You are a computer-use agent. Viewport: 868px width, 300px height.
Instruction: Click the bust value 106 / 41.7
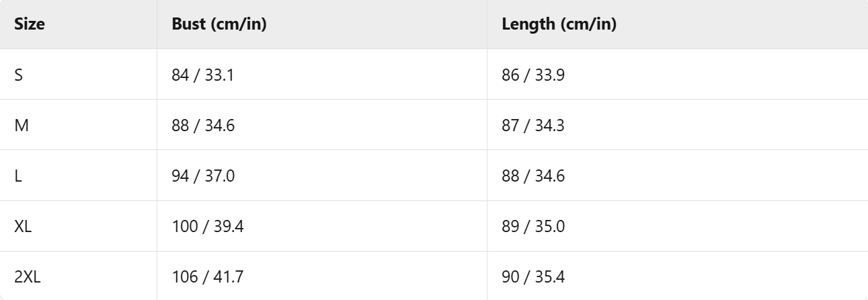tap(207, 276)
